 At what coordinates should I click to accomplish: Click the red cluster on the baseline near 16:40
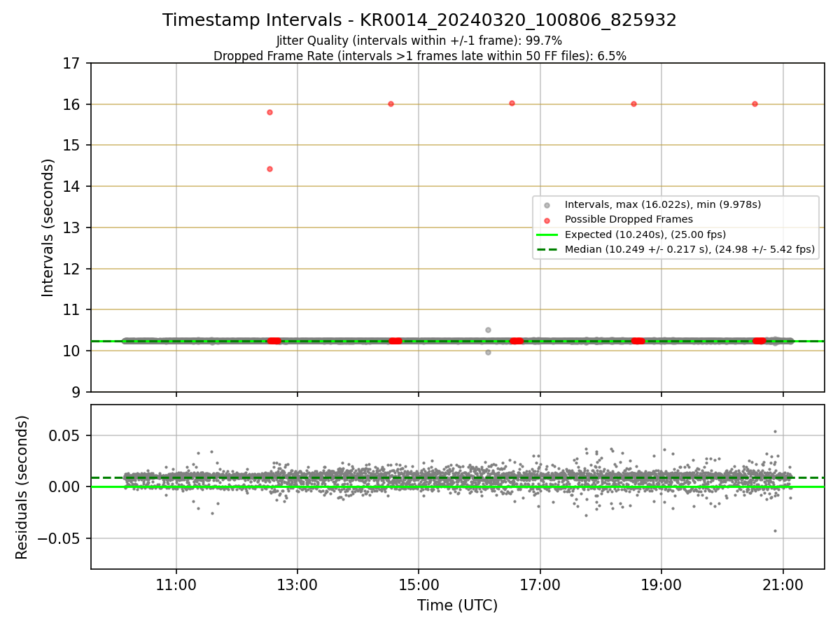(517, 341)
